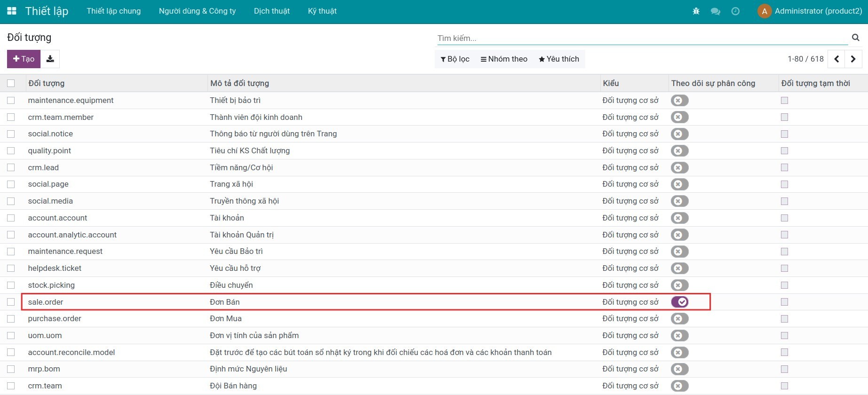Open the Yêu thích favorites dropdown
This screenshot has height=395, width=868.
click(558, 59)
